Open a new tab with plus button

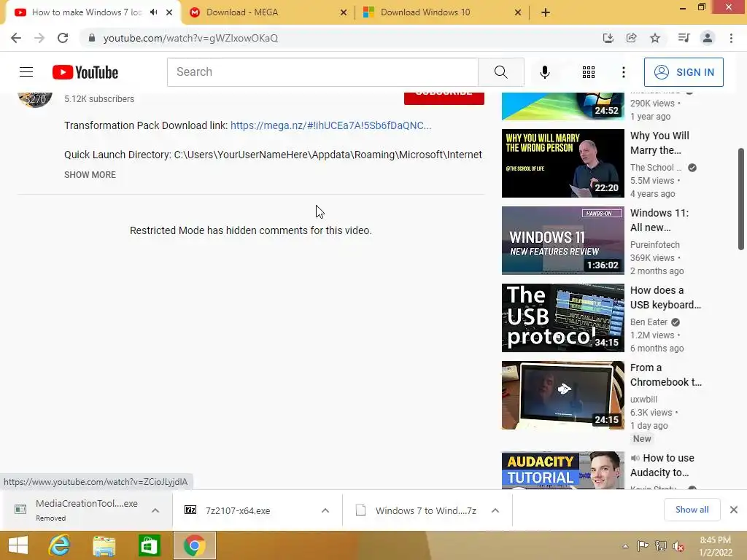(x=546, y=12)
